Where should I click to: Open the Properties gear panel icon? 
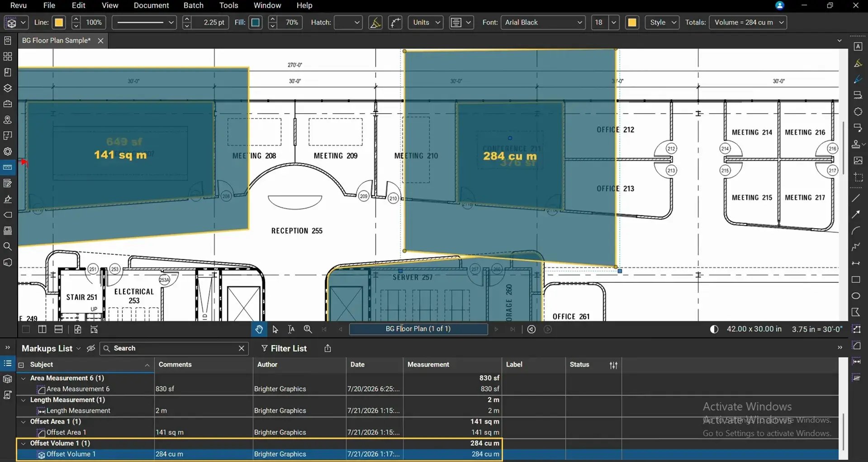click(8, 152)
